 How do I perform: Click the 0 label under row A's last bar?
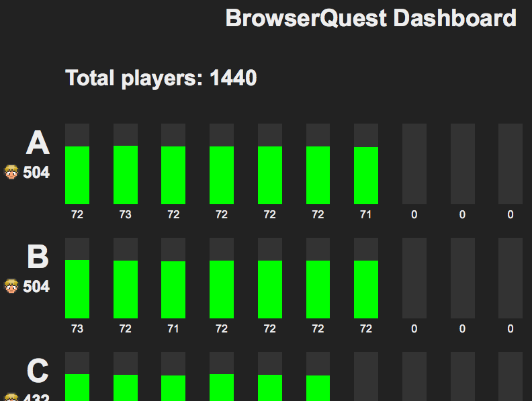click(511, 214)
